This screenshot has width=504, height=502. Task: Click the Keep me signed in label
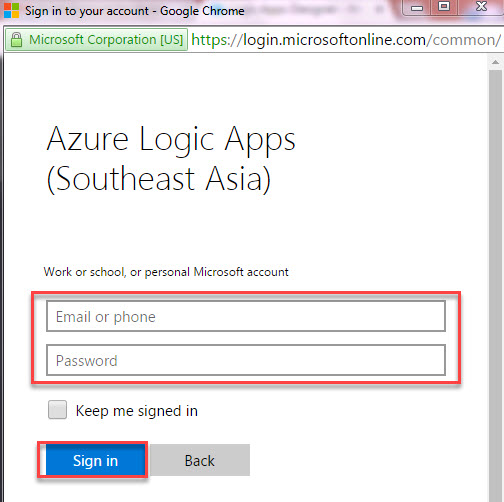(137, 411)
